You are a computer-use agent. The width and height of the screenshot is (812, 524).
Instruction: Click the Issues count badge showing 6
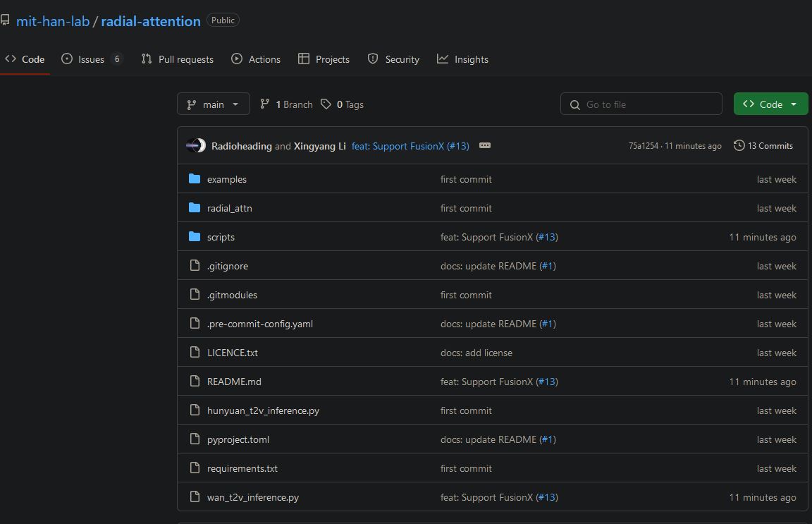(x=117, y=59)
